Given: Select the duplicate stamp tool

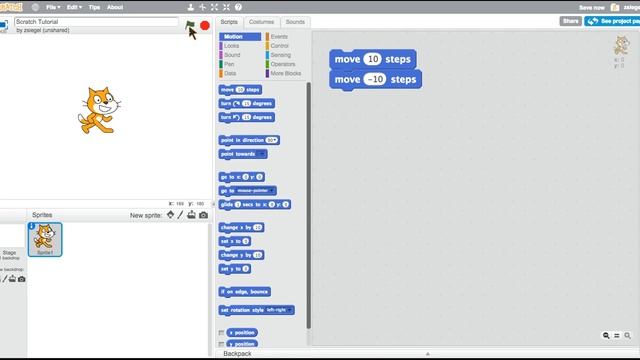Looking at the screenshot, I should 191,7.
